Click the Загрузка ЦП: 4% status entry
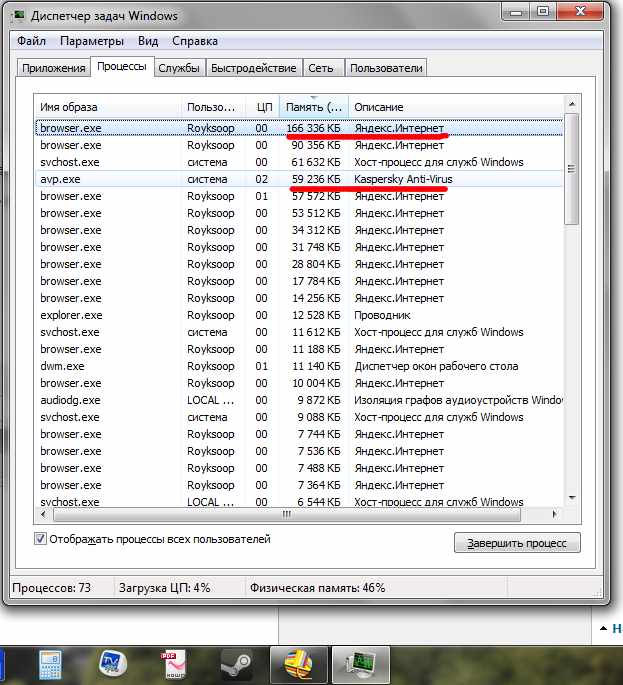This screenshot has height=685, width=623. 165,588
